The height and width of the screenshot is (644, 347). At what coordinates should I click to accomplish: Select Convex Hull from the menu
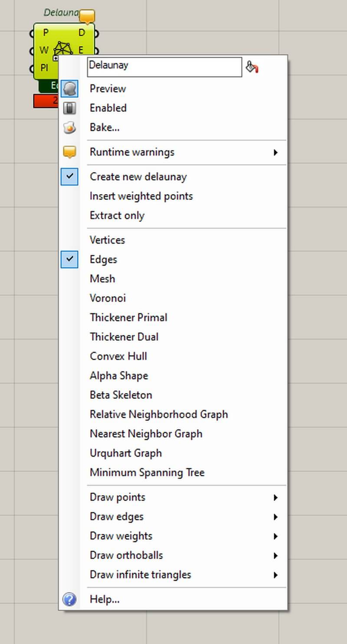[118, 356]
